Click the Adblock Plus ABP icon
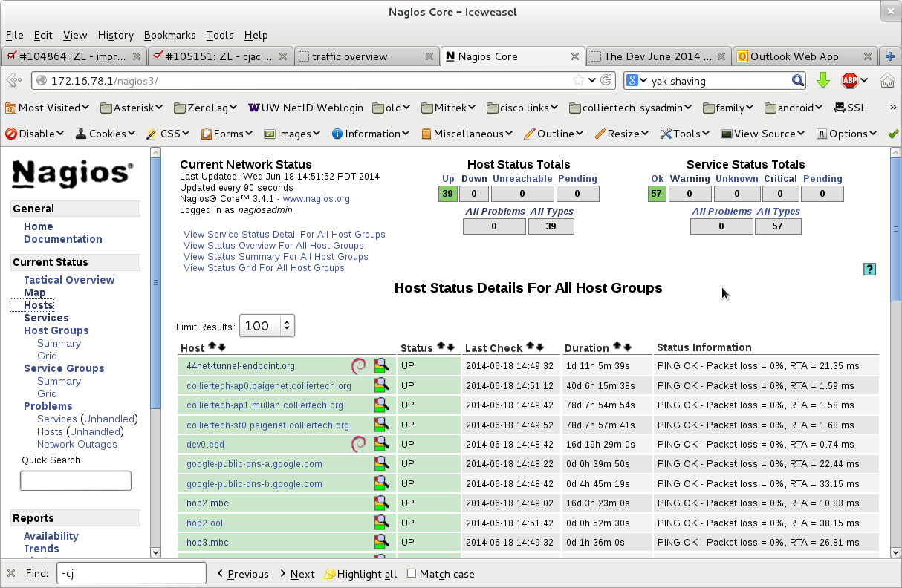This screenshot has width=902, height=588. pos(850,81)
